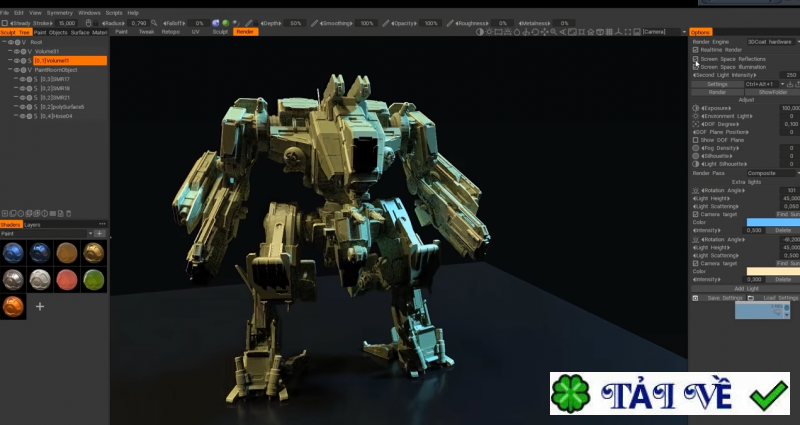Open the Scripts menu
This screenshot has height=425, width=800.
point(114,13)
